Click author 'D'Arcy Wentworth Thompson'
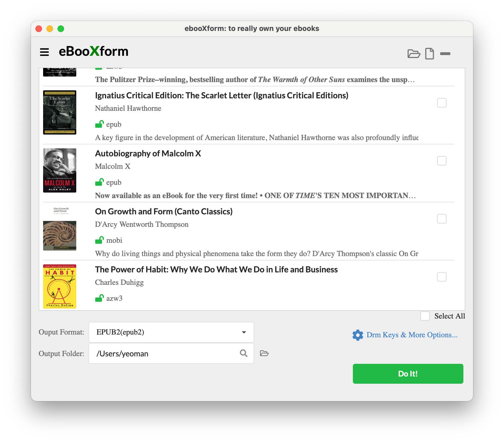 click(x=142, y=224)
